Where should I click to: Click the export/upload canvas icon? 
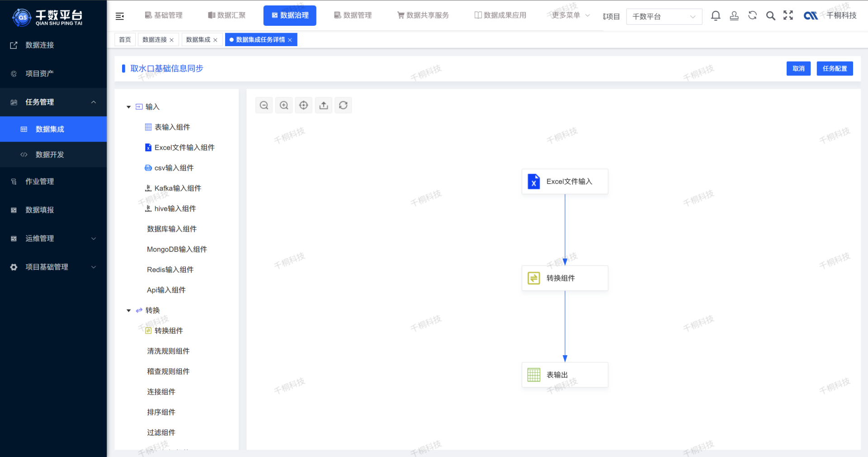324,105
